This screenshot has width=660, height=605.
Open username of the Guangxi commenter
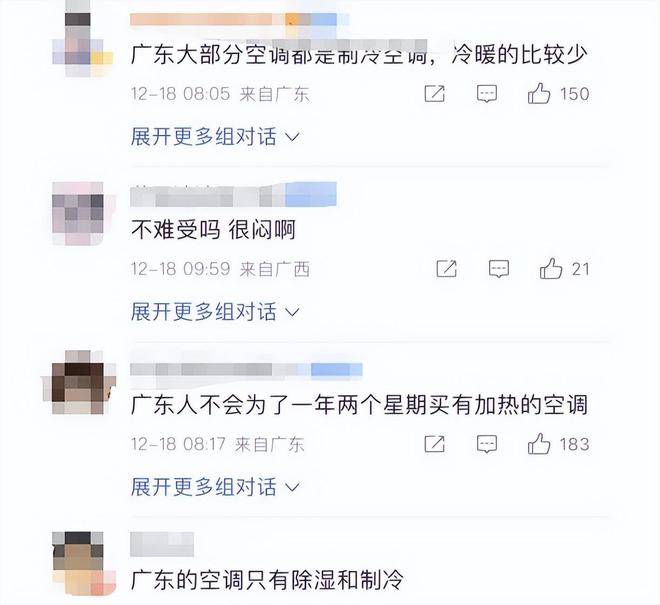click(x=233, y=195)
